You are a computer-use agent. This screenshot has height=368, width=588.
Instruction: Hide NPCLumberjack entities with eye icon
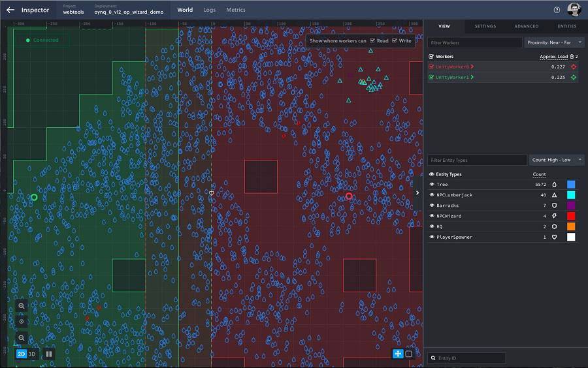(432, 195)
